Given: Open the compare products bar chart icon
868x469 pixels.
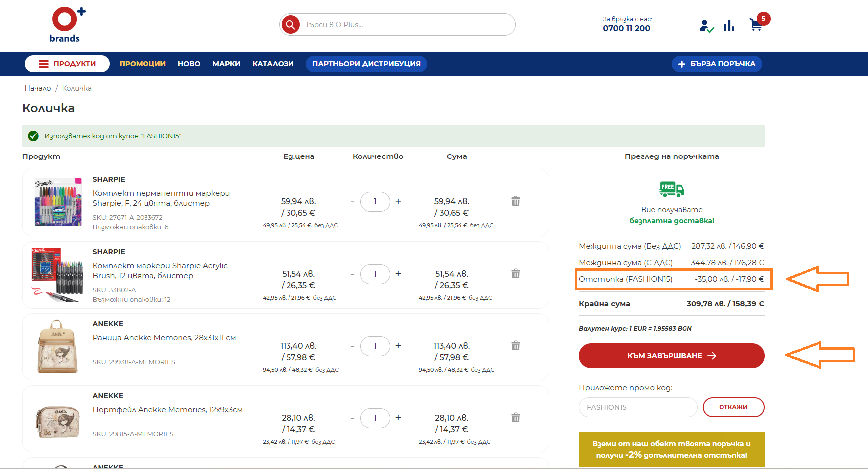Looking at the screenshot, I should pos(729,26).
